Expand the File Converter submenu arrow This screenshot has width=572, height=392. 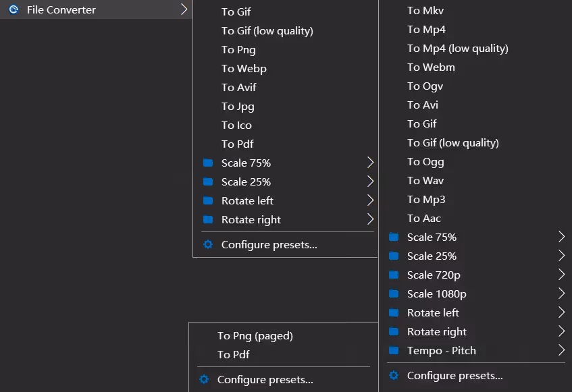184,9
